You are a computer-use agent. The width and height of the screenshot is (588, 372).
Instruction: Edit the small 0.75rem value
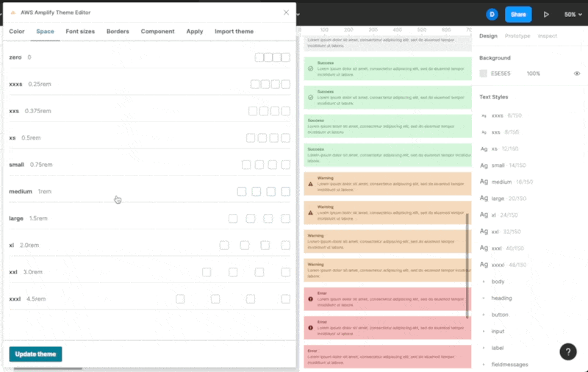click(41, 165)
